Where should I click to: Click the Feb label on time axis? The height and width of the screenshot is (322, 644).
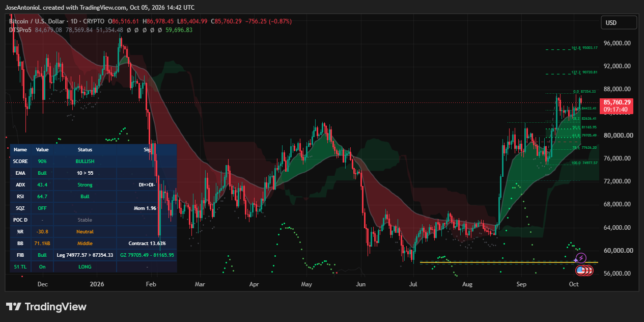pyautogui.click(x=150, y=284)
